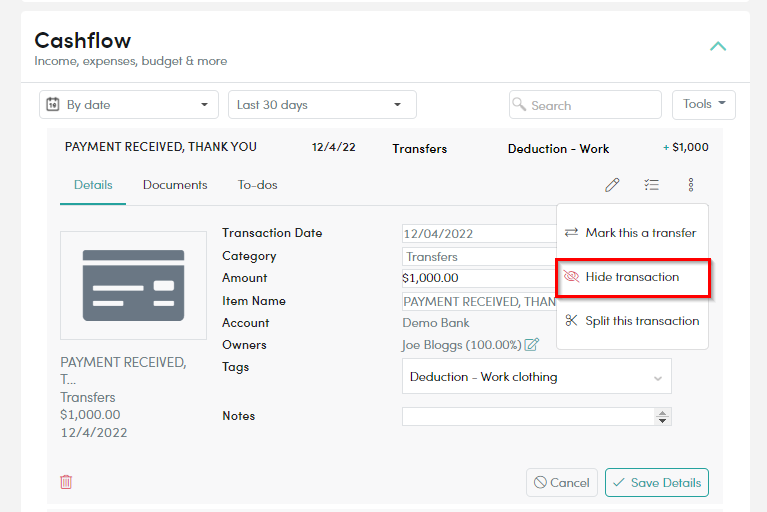Click the calendar icon in By date dropdown
This screenshot has width=767, height=512.
tap(53, 104)
